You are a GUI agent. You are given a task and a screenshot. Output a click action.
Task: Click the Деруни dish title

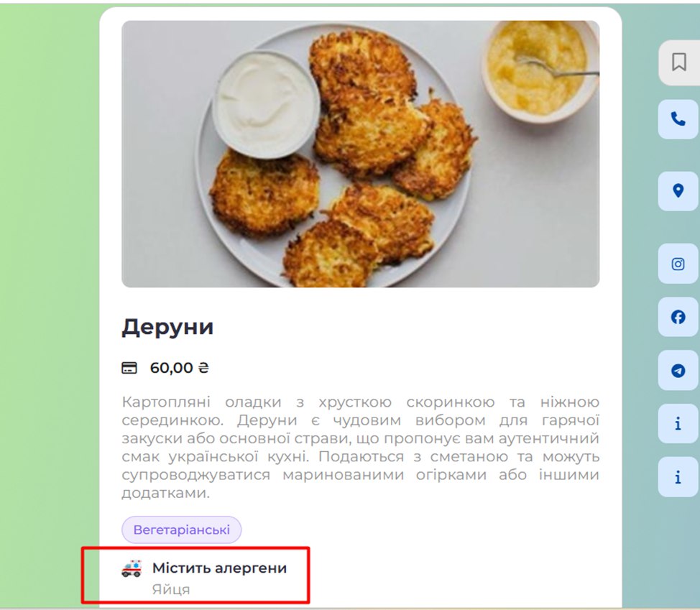tap(167, 327)
